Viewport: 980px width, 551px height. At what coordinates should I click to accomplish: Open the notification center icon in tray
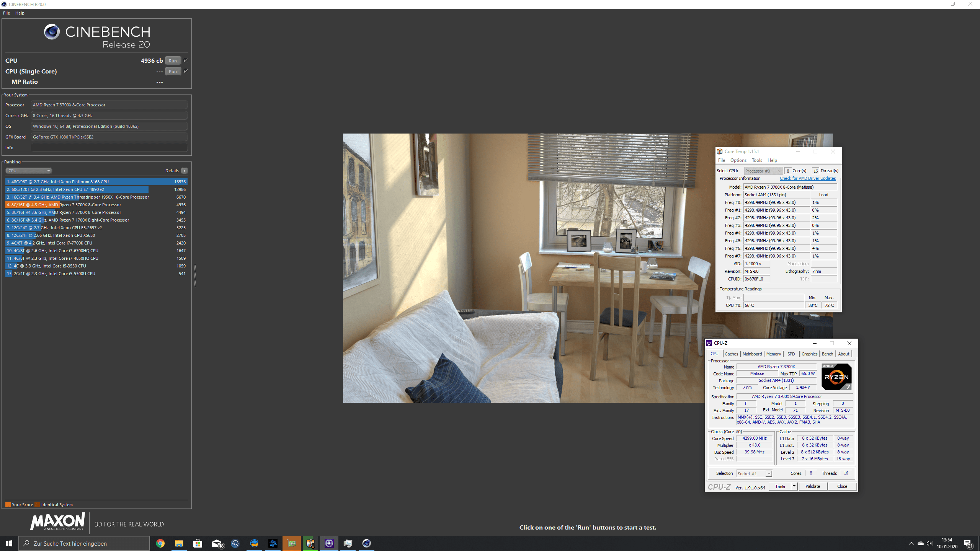[968, 543]
